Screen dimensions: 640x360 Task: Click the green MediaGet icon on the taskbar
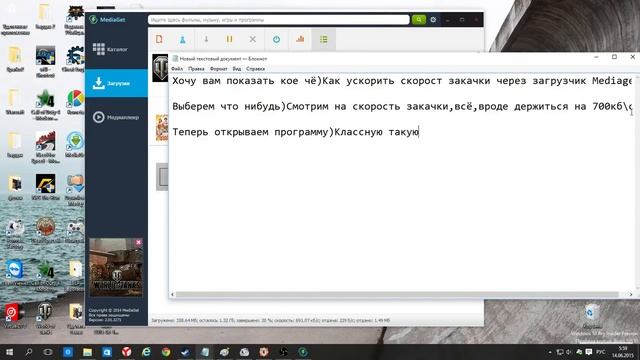[303, 352]
